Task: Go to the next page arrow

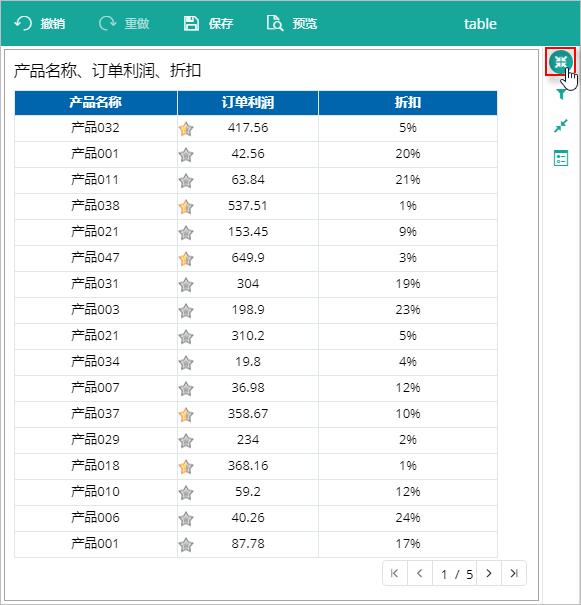Action: pos(489,573)
